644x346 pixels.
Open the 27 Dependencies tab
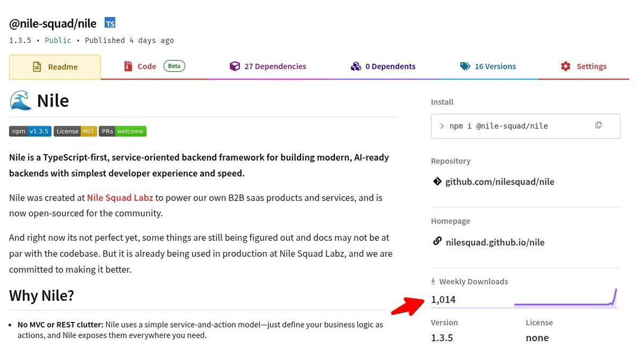pyautogui.click(x=268, y=67)
